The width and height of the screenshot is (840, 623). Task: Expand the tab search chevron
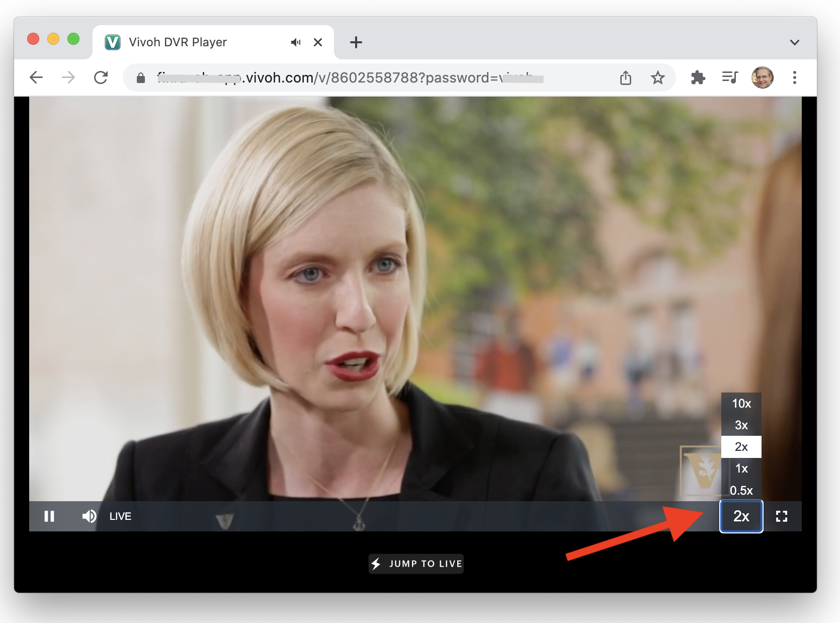pos(795,42)
